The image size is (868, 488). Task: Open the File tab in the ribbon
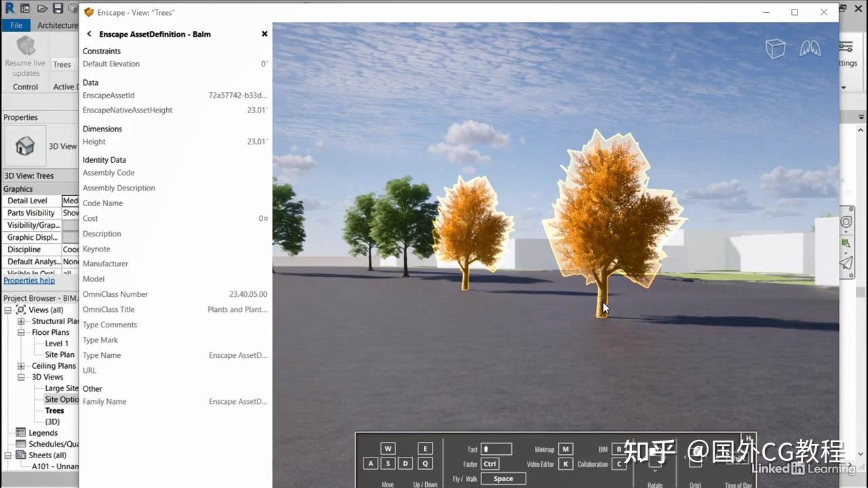click(15, 24)
